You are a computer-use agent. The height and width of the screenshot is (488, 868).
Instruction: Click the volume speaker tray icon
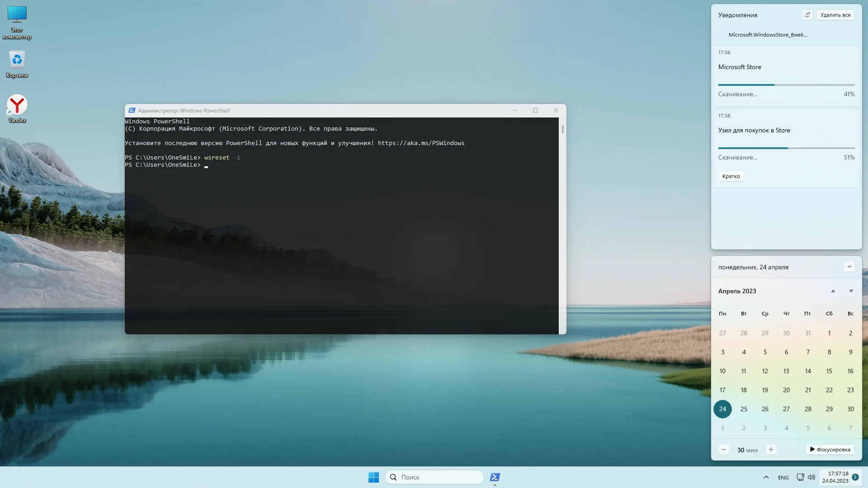[811, 477]
